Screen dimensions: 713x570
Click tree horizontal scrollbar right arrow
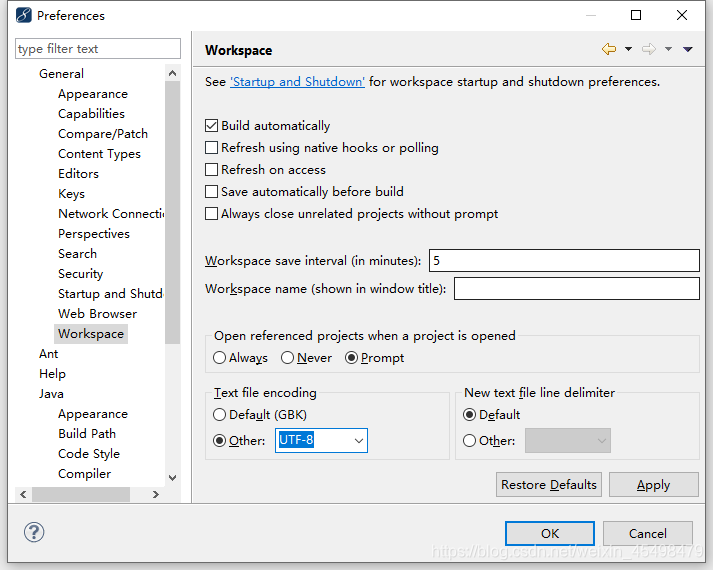point(156,494)
